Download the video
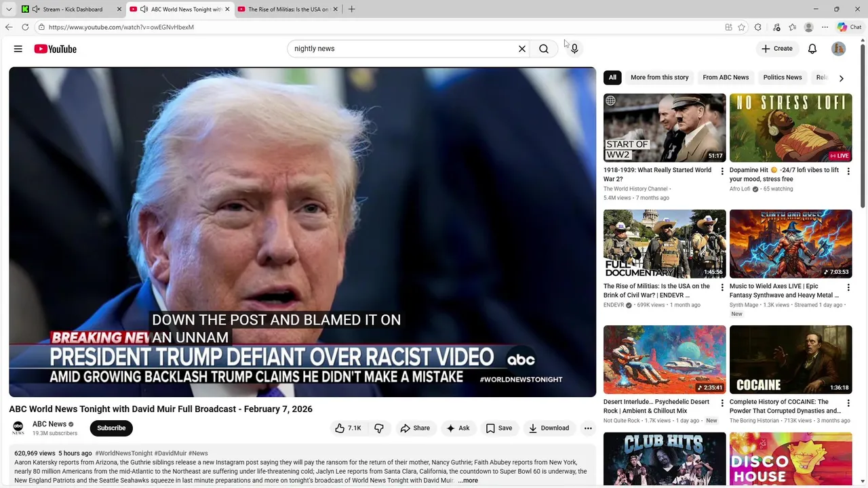The height and width of the screenshot is (488, 868). 549,428
